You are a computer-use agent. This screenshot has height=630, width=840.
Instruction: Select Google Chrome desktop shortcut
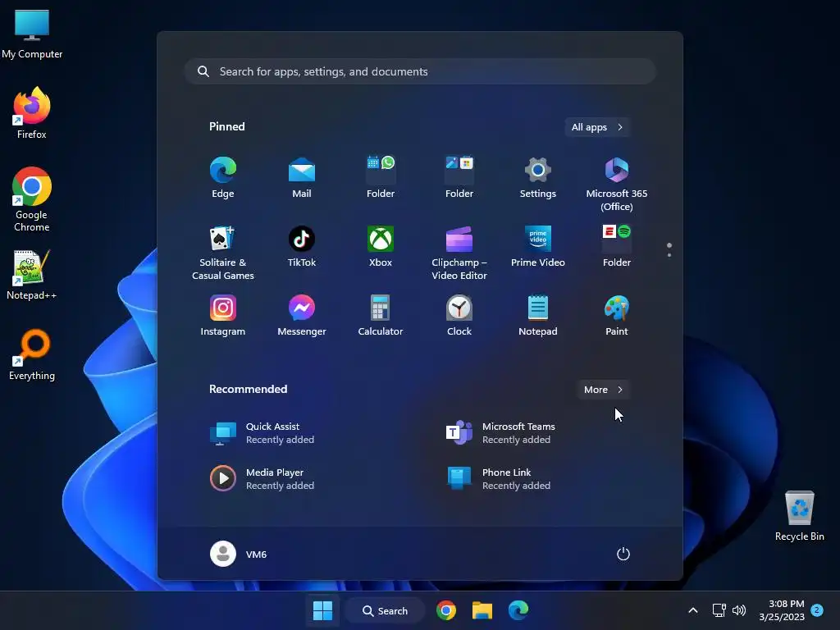(32, 199)
